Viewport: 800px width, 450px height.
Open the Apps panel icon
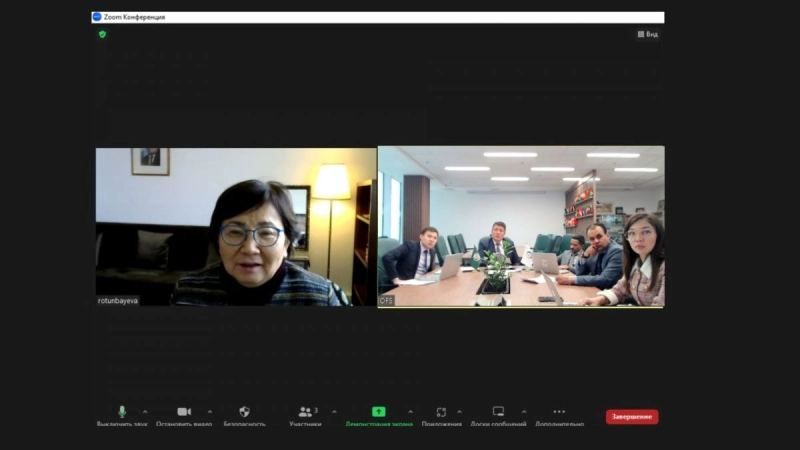(441, 412)
